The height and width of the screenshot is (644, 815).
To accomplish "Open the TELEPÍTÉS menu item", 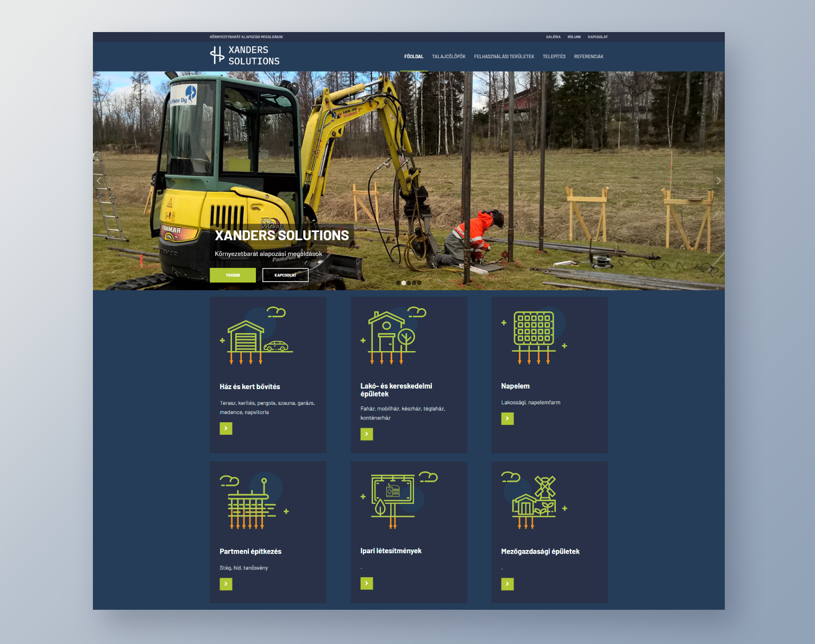I will (554, 57).
